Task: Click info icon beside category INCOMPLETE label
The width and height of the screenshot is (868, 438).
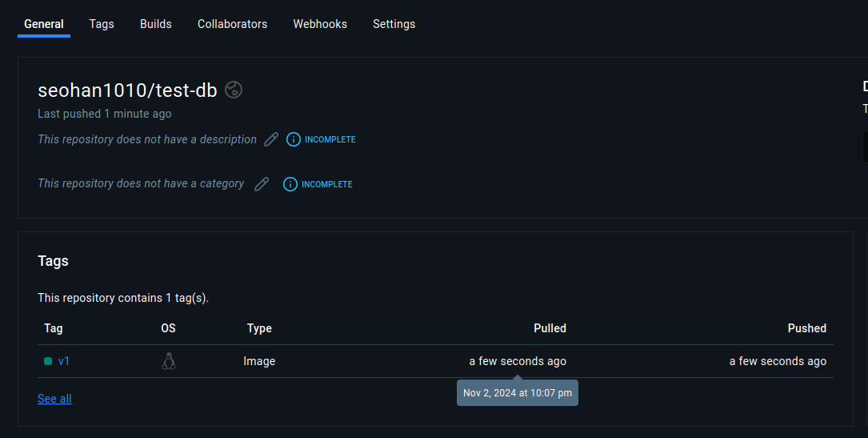Action: (x=290, y=184)
